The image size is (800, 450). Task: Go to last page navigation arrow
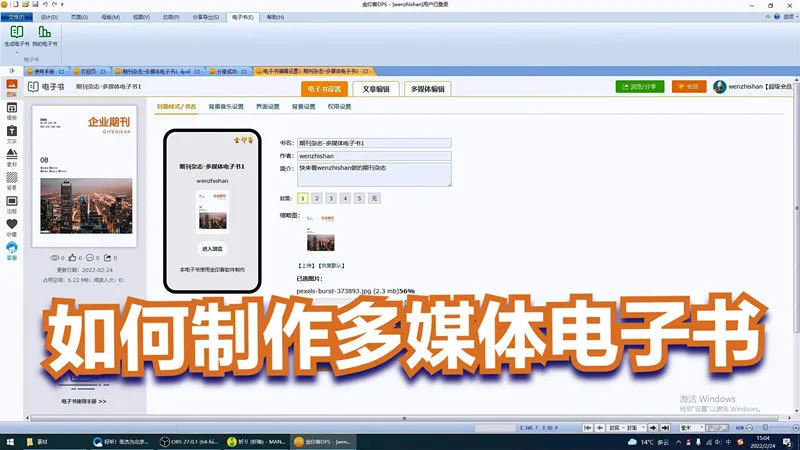(x=665, y=428)
